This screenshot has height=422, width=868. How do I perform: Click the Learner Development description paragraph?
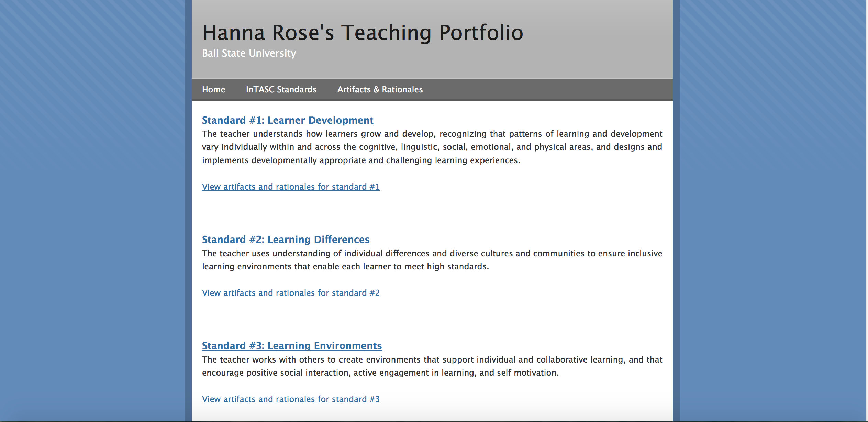point(432,147)
